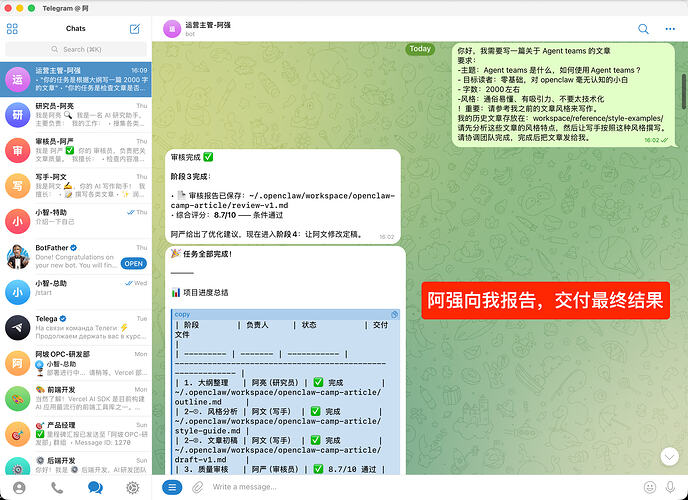Open the emoji picker smiley icon
688x500 pixels.
(649, 487)
